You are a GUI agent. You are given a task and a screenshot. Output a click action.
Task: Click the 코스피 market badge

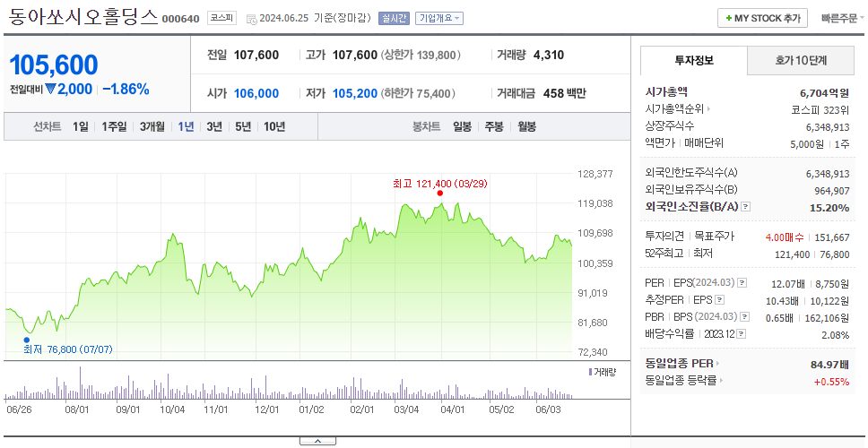coord(222,18)
